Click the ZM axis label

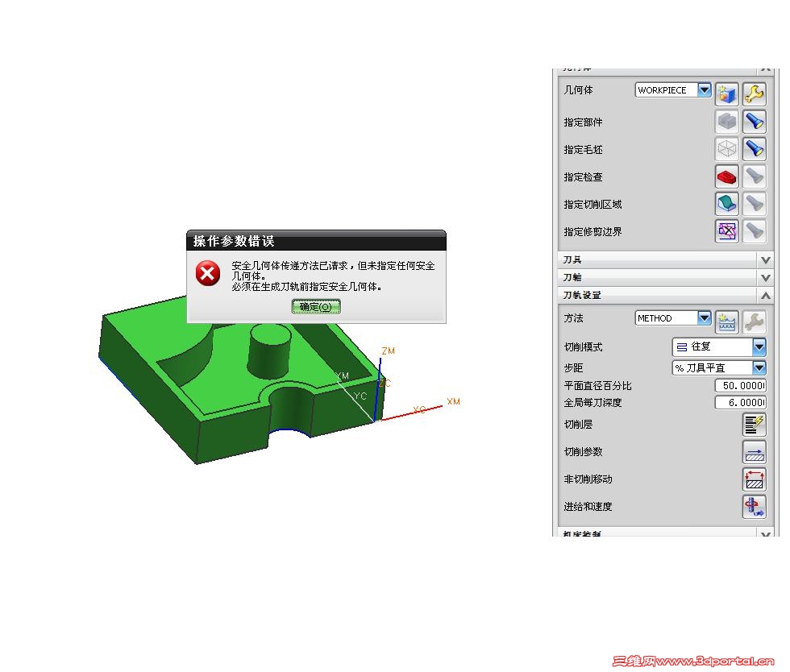tap(388, 351)
